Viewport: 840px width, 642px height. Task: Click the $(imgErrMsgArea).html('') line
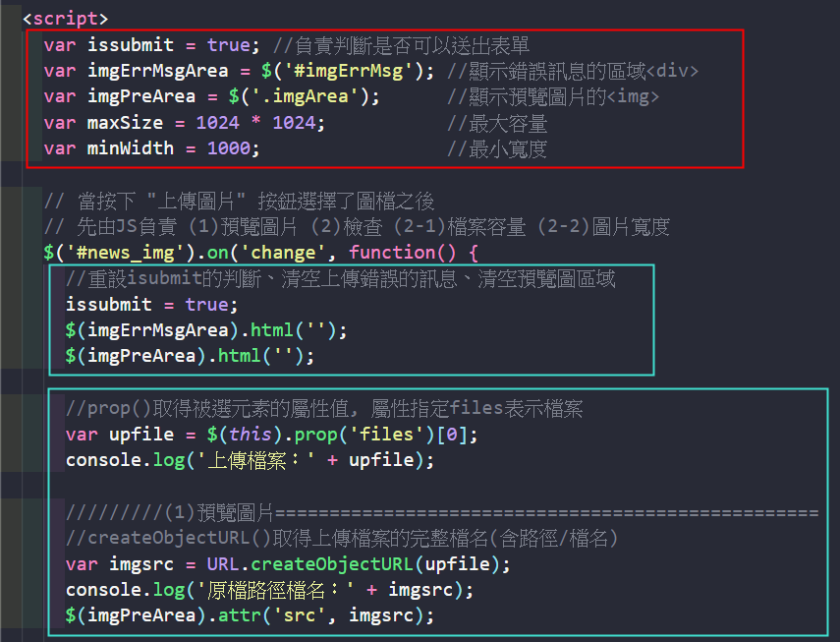206,330
